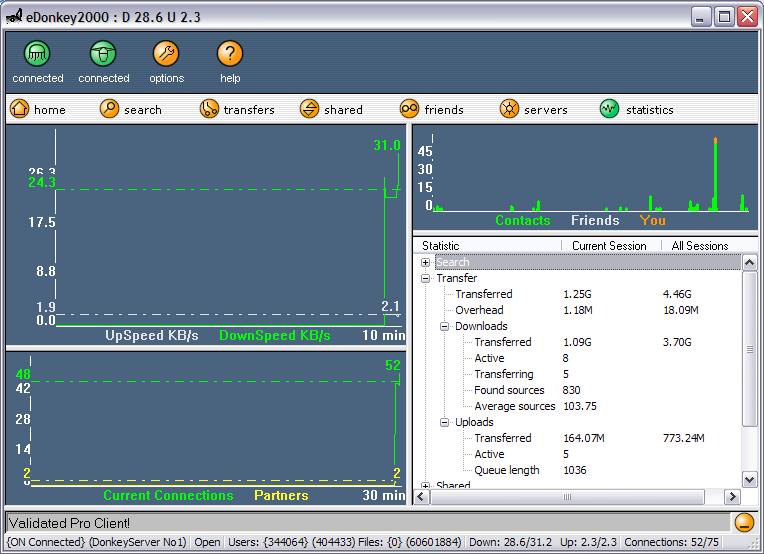Click the Validated Pro Client message

[69, 523]
